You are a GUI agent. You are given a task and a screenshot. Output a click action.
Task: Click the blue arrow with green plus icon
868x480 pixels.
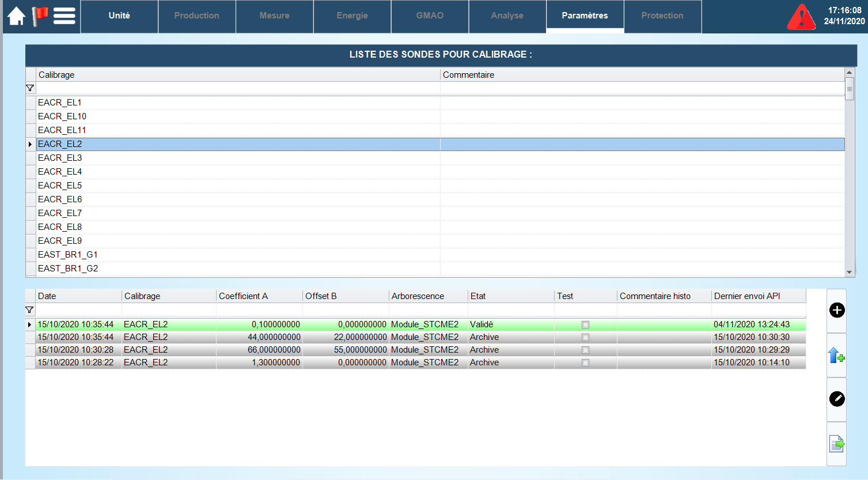click(x=836, y=356)
